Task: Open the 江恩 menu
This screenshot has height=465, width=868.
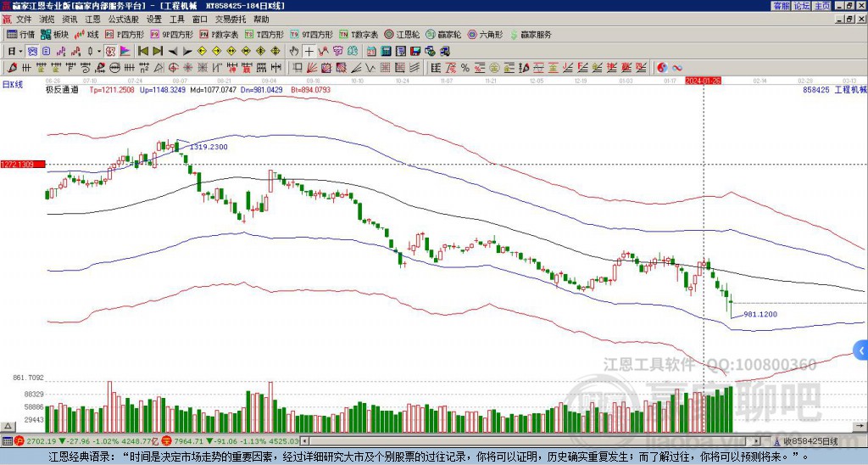Action: pos(93,20)
